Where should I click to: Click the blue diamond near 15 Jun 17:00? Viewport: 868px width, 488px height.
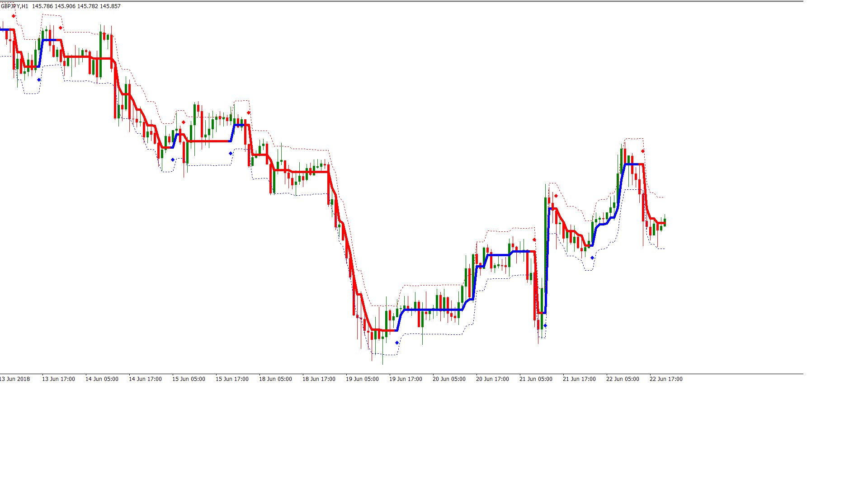tap(231, 154)
